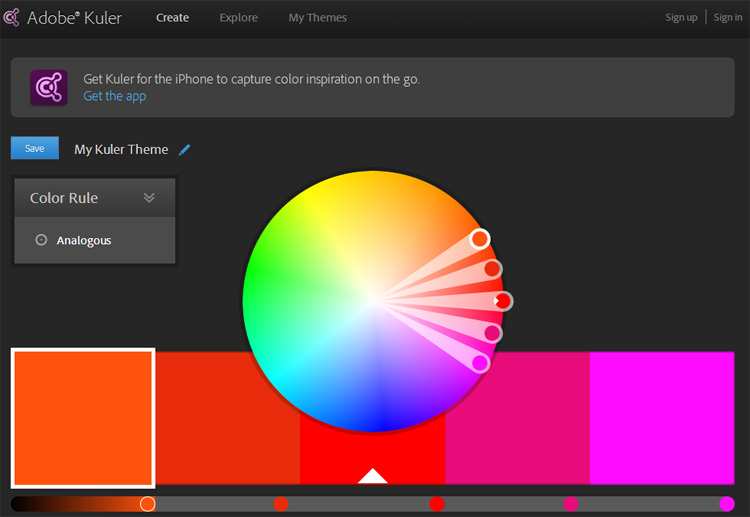
Task: Click the red base handle on color wheel
Action: tap(503, 301)
